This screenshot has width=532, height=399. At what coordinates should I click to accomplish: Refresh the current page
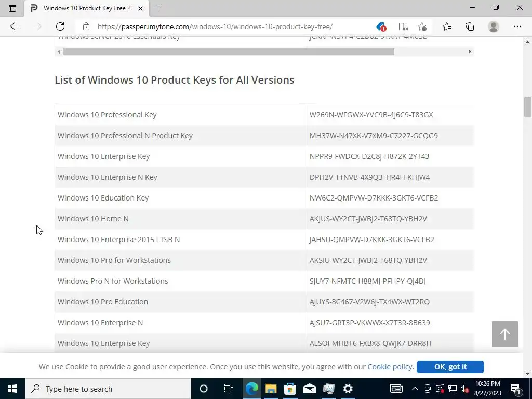coord(60,26)
